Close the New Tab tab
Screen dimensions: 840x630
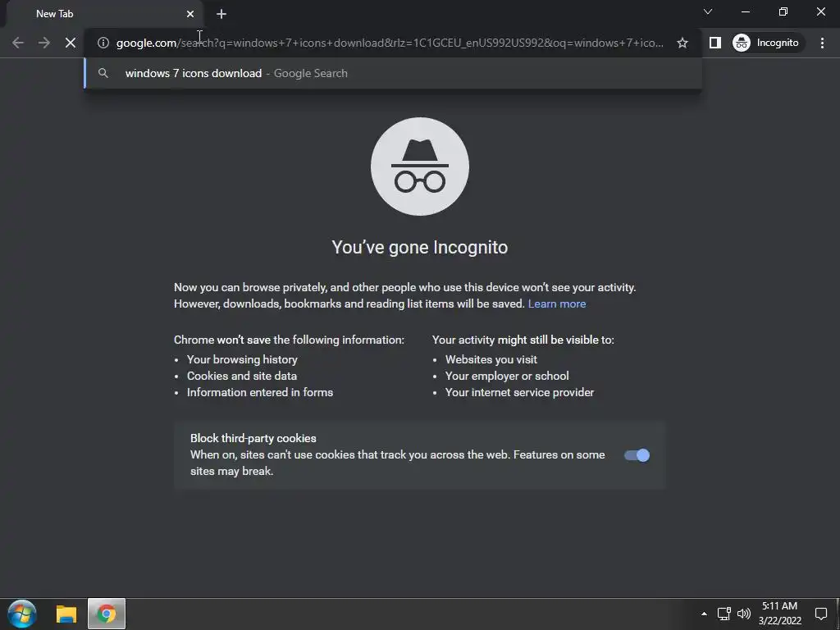click(x=190, y=14)
